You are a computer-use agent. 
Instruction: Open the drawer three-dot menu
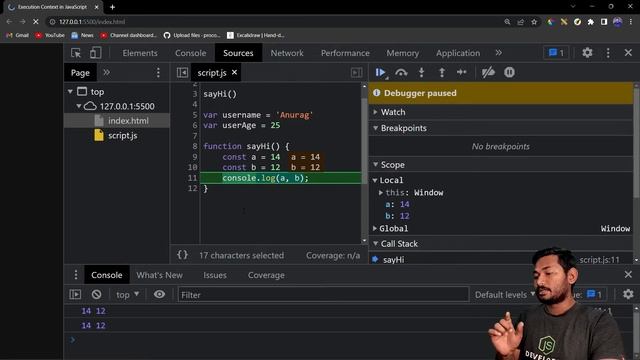point(76,275)
